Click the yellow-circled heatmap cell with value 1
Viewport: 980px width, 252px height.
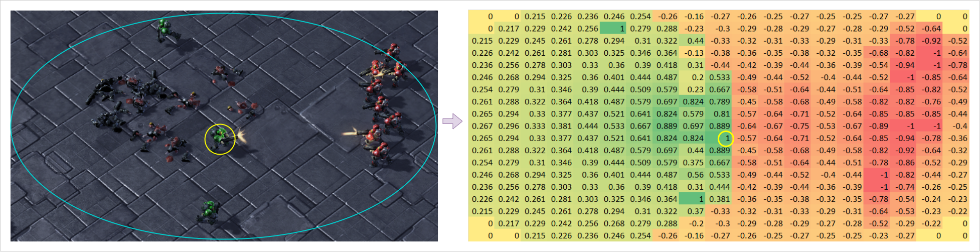[718, 138]
